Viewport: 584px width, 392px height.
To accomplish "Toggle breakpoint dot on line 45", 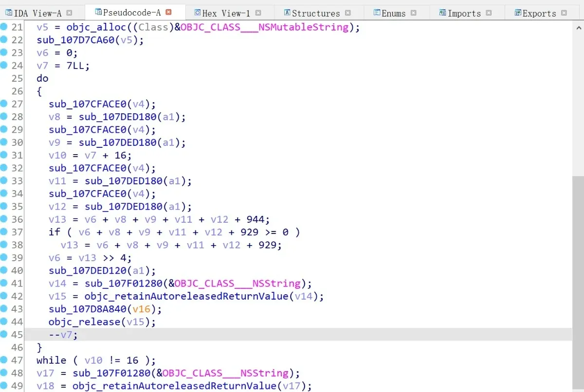I will point(4,334).
